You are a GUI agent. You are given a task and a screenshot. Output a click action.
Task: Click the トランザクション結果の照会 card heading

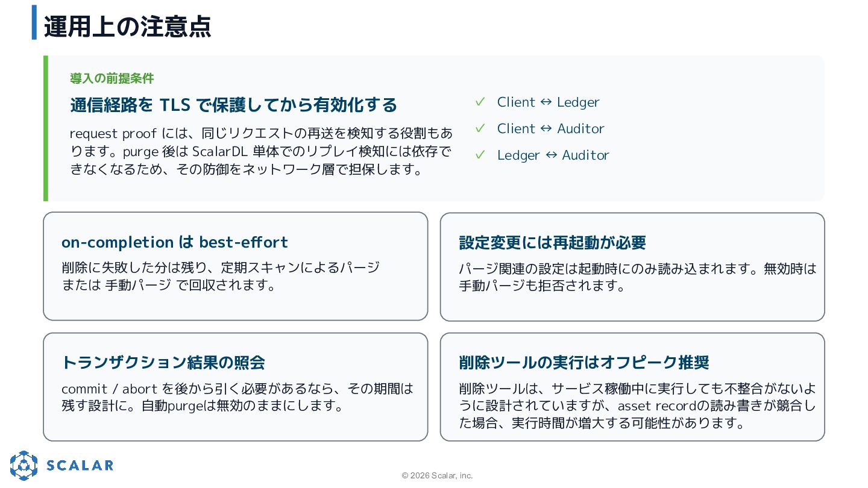tap(163, 363)
